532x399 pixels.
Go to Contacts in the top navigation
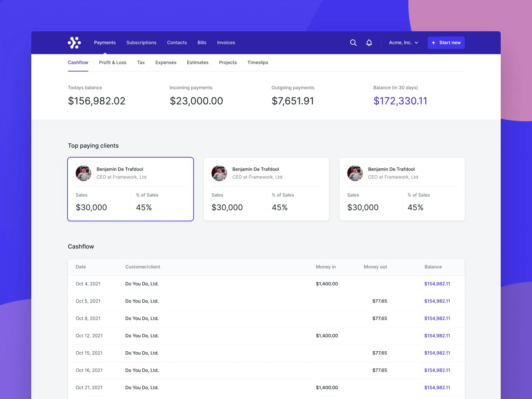click(177, 43)
